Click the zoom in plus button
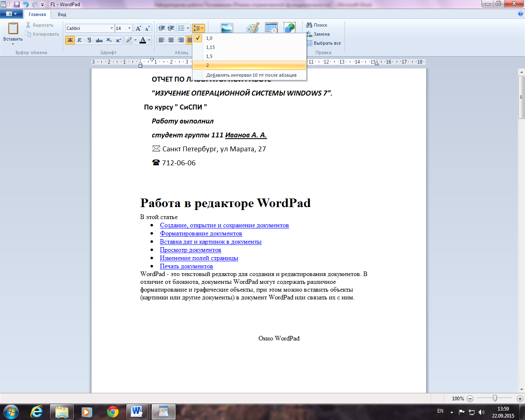This screenshot has width=525, height=420. point(520,398)
